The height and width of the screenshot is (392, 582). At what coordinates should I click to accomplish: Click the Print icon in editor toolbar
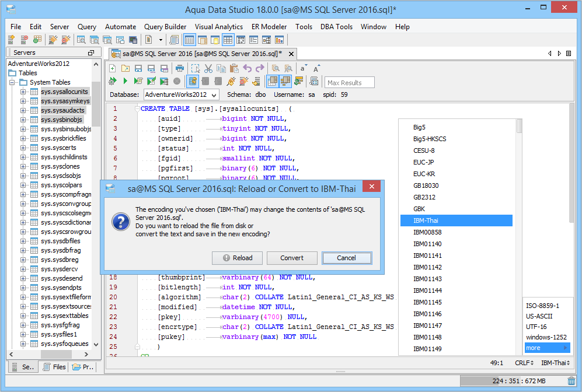[x=180, y=68]
